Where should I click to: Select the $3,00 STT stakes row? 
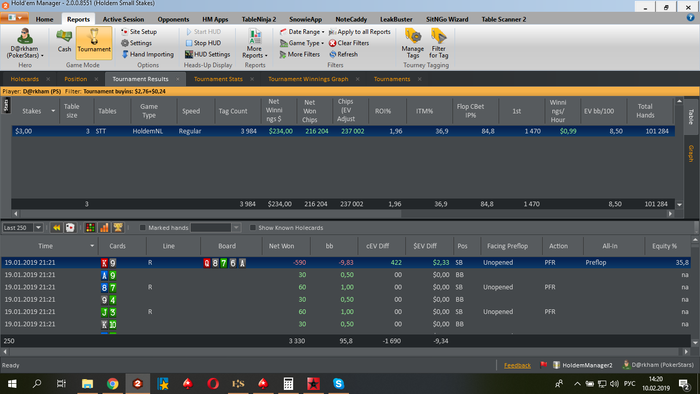click(x=343, y=131)
